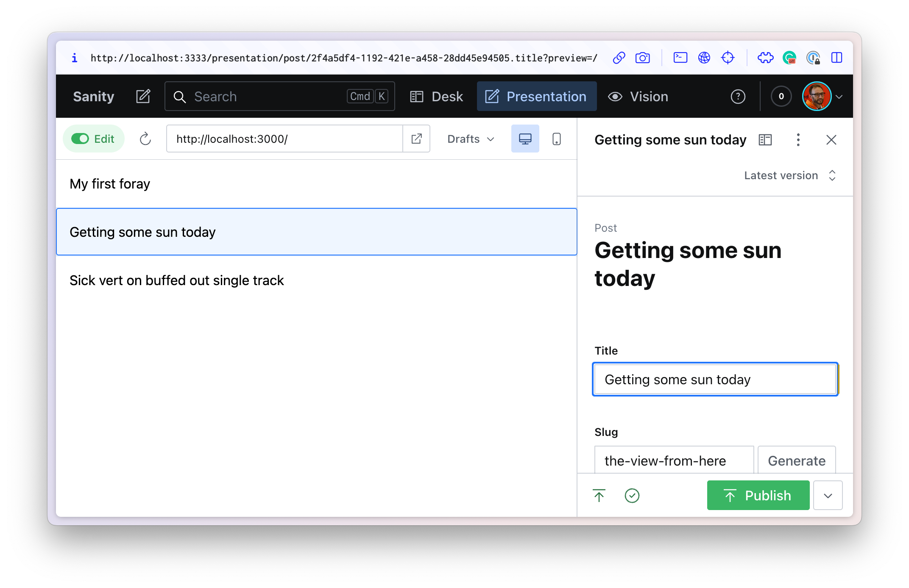The height and width of the screenshot is (588, 909).
Task: Click the browser address bar URL
Action: (344, 58)
